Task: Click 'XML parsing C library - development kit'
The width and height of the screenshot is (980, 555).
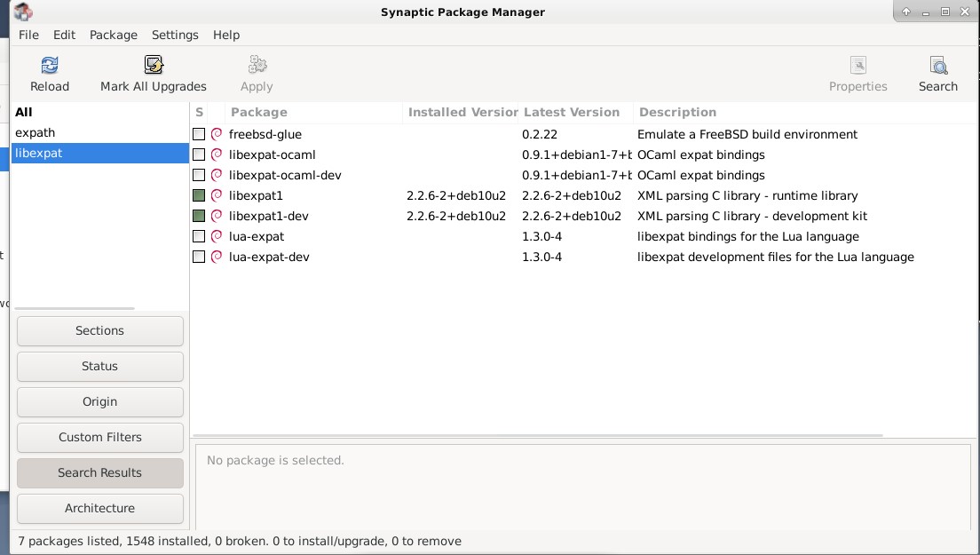Action: (752, 217)
